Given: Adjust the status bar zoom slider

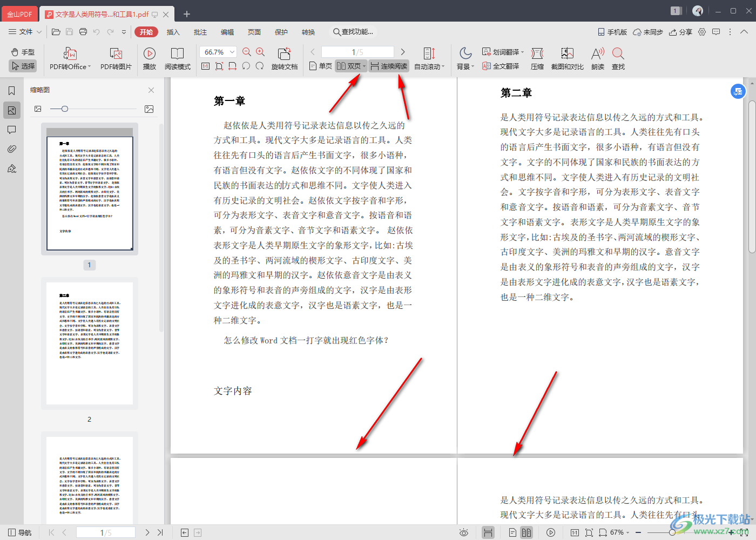Looking at the screenshot, I should 672,532.
